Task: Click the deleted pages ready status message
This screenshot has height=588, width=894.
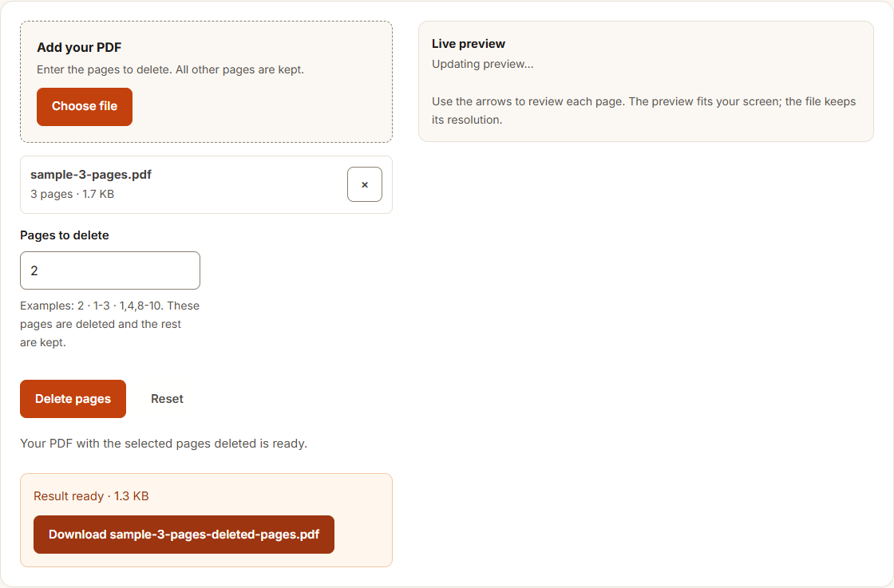Action: click(x=164, y=444)
